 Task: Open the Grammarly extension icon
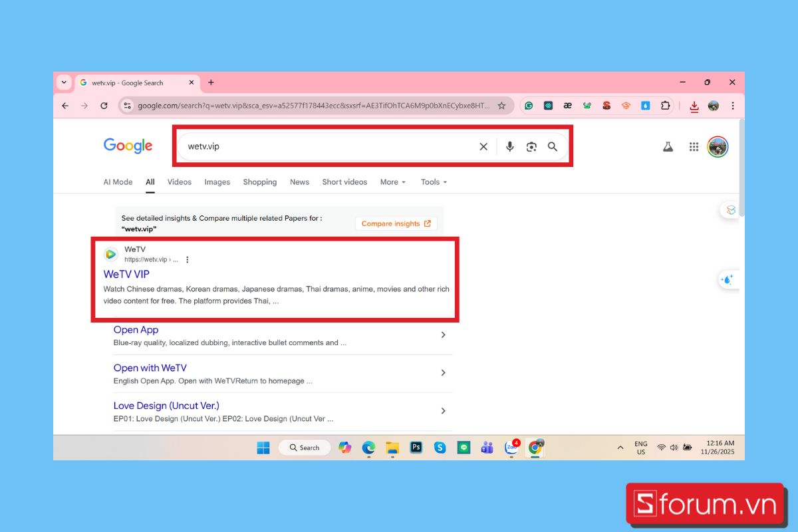pos(529,106)
